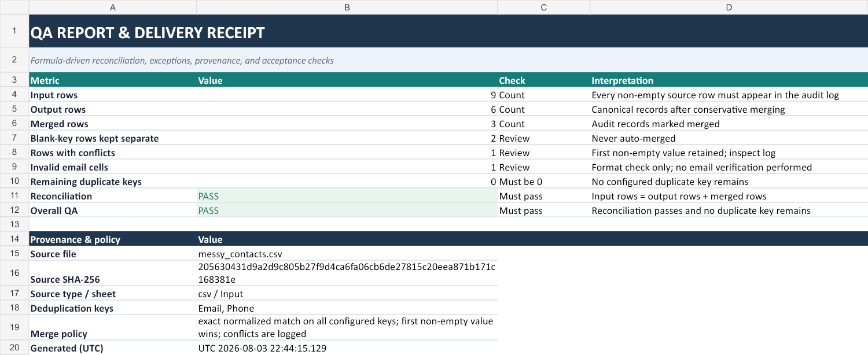Select the Merged rows label cell

(113, 124)
